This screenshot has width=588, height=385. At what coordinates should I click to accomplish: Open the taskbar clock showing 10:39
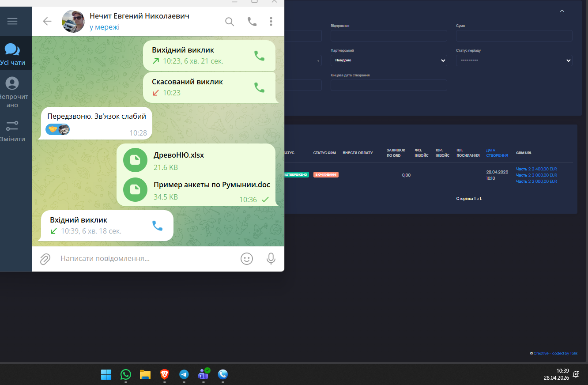tap(556, 374)
